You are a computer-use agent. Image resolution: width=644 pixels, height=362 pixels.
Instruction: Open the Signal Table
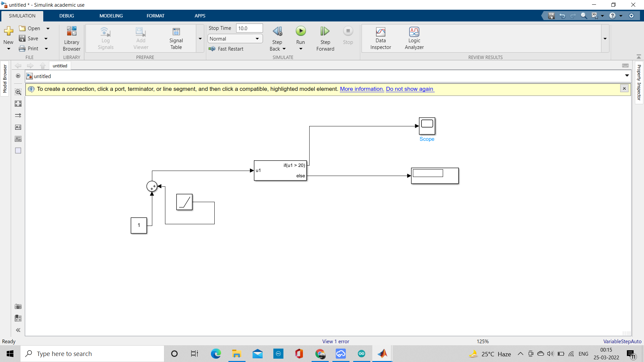pos(176,38)
